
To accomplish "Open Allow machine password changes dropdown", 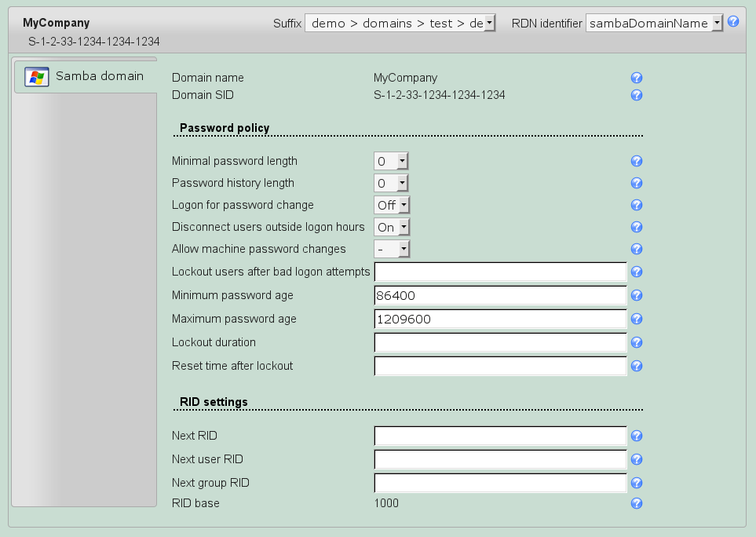I will click(x=392, y=250).
